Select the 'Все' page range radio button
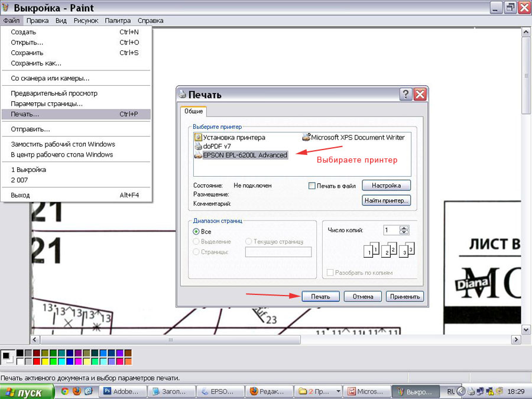 pos(197,232)
